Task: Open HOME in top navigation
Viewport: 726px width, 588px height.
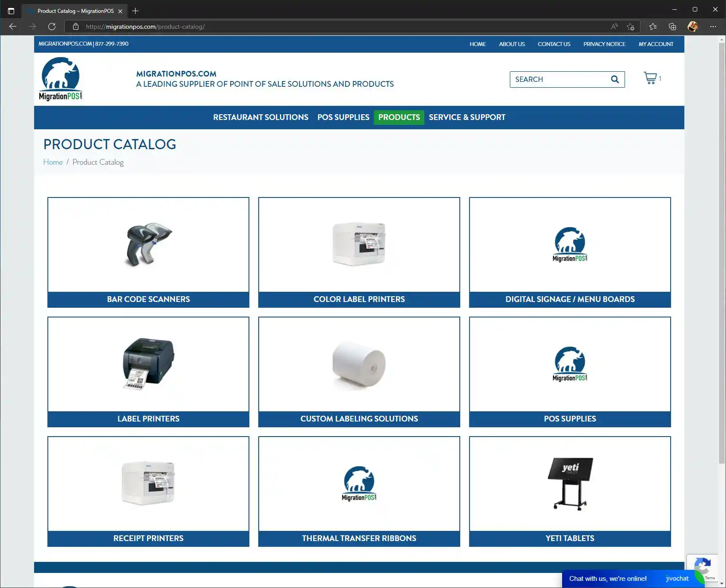Action: 478,44
